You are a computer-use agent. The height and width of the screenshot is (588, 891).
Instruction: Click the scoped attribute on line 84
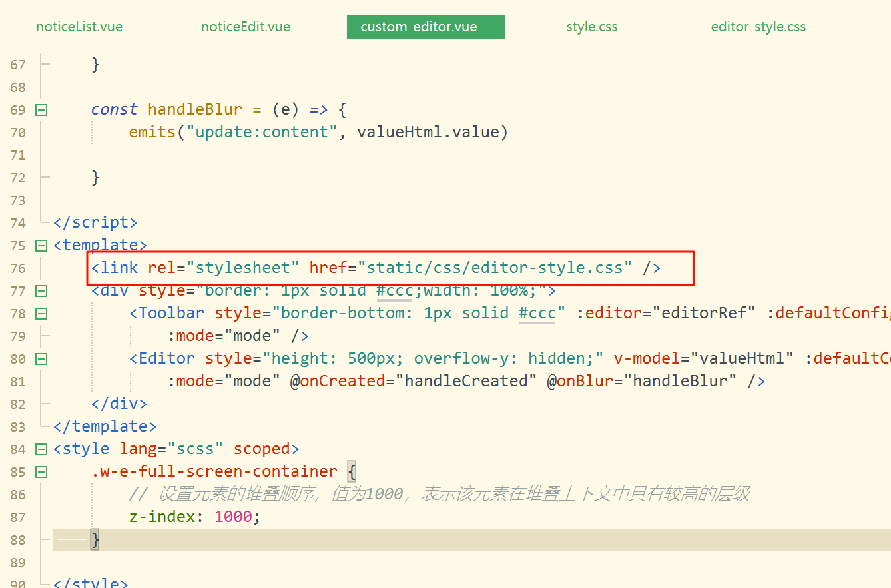[x=262, y=449]
